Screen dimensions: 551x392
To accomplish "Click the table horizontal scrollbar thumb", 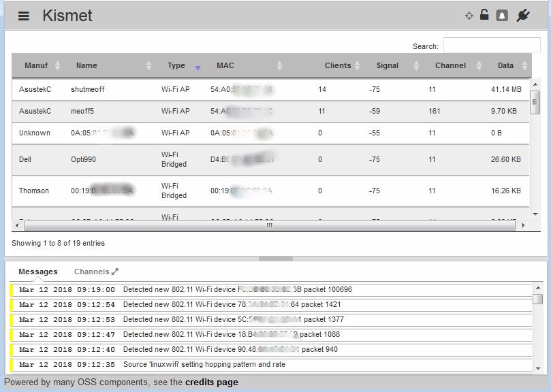I will [x=270, y=225].
